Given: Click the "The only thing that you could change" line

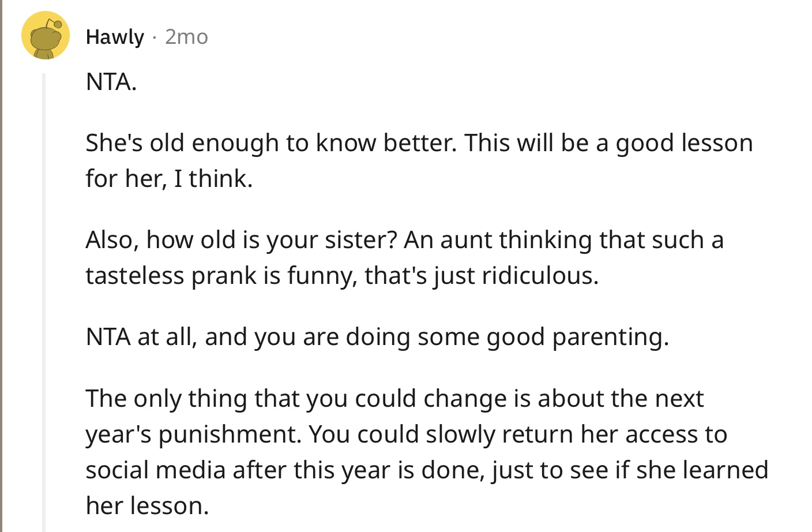Looking at the screenshot, I should click(394, 399).
